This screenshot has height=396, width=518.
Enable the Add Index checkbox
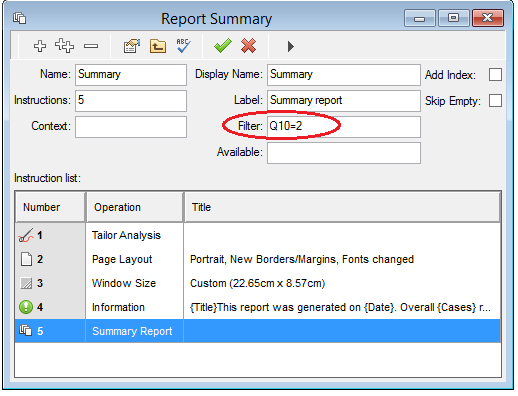point(495,75)
